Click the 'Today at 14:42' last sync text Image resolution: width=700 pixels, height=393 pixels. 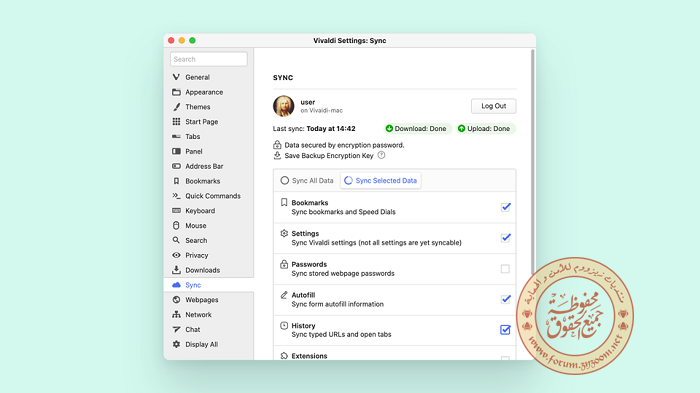point(331,129)
